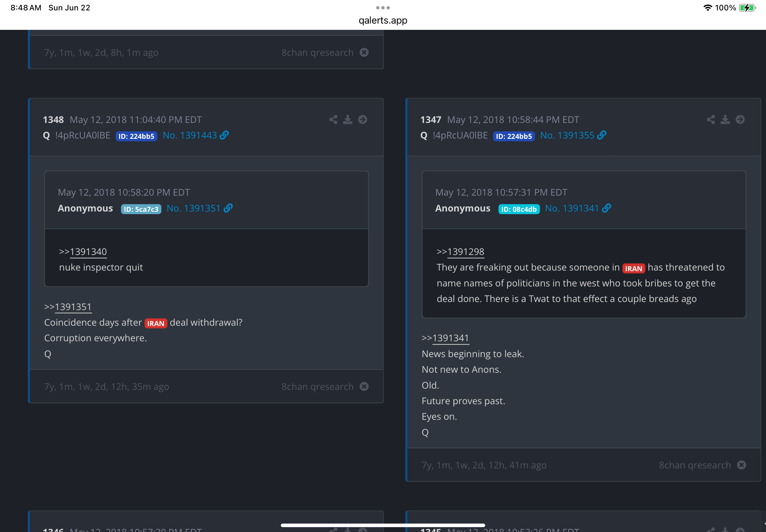Click 'nuke inspector quit' text

click(x=101, y=267)
